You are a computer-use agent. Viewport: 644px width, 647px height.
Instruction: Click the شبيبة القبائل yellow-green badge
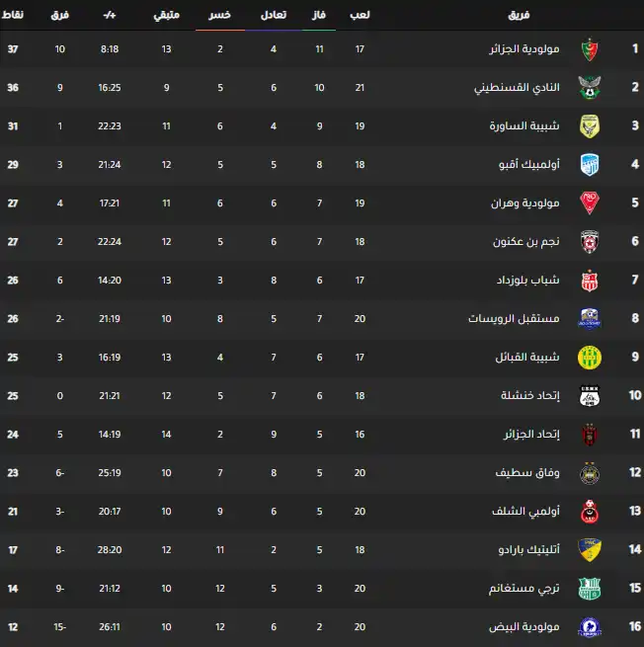click(590, 357)
